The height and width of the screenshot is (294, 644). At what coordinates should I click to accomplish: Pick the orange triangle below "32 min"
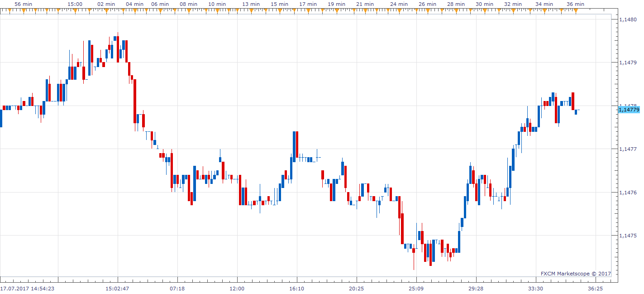513,10
